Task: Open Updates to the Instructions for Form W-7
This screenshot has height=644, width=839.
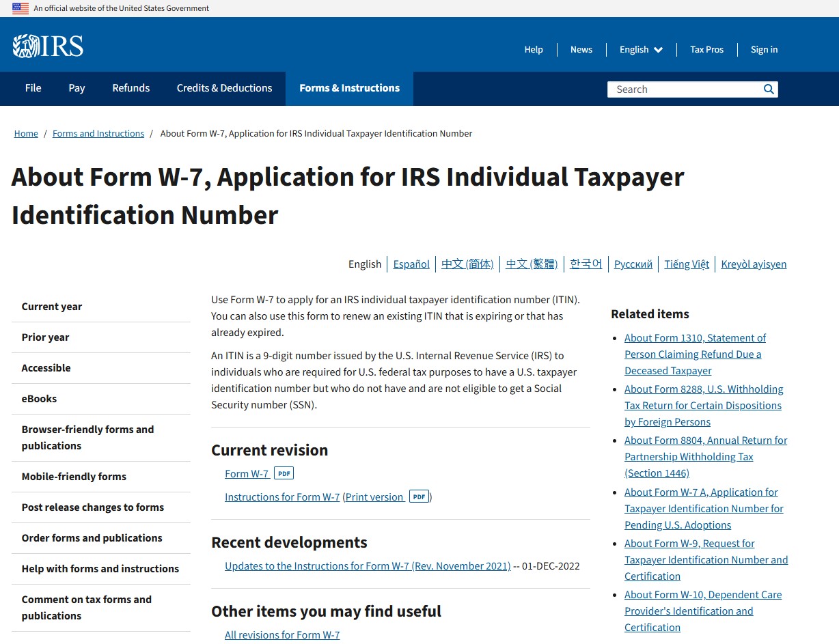Action: click(368, 565)
